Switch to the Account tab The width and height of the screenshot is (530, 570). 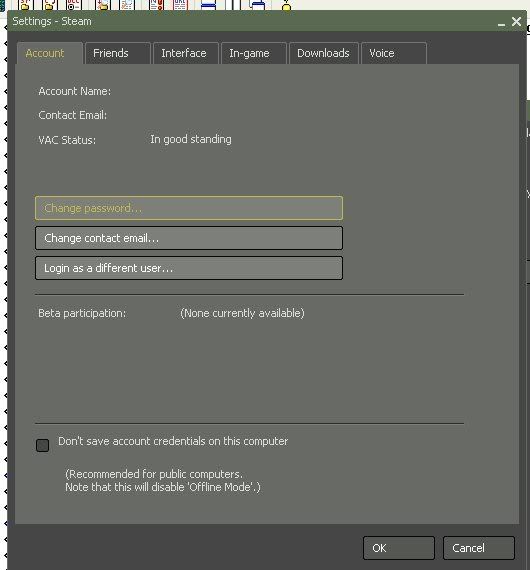(50, 53)
